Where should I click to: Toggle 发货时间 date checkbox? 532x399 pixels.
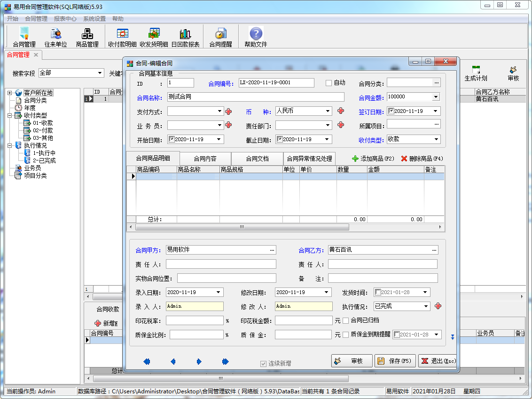378,292
